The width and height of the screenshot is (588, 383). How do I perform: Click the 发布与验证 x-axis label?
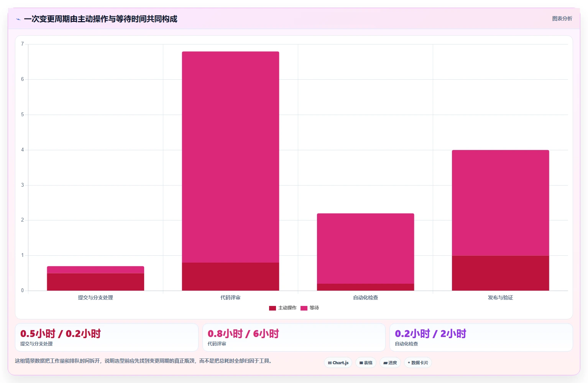(500, 298)
